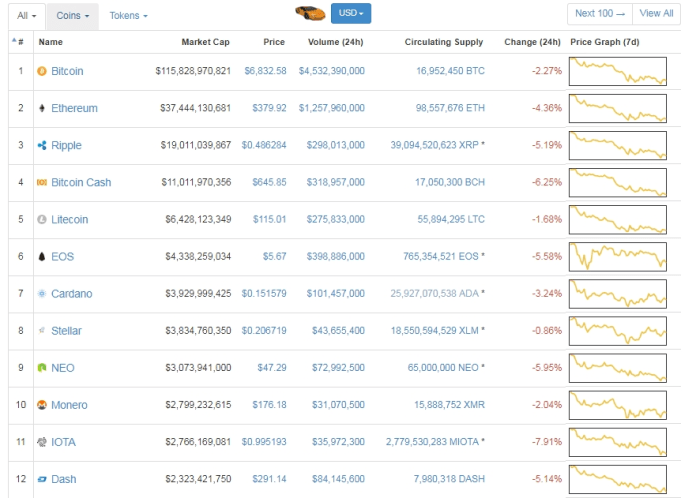Screen dimensions: 696x498
Task: Click the Bitcoin coin logo icon
Action: (x=41, y=71)
